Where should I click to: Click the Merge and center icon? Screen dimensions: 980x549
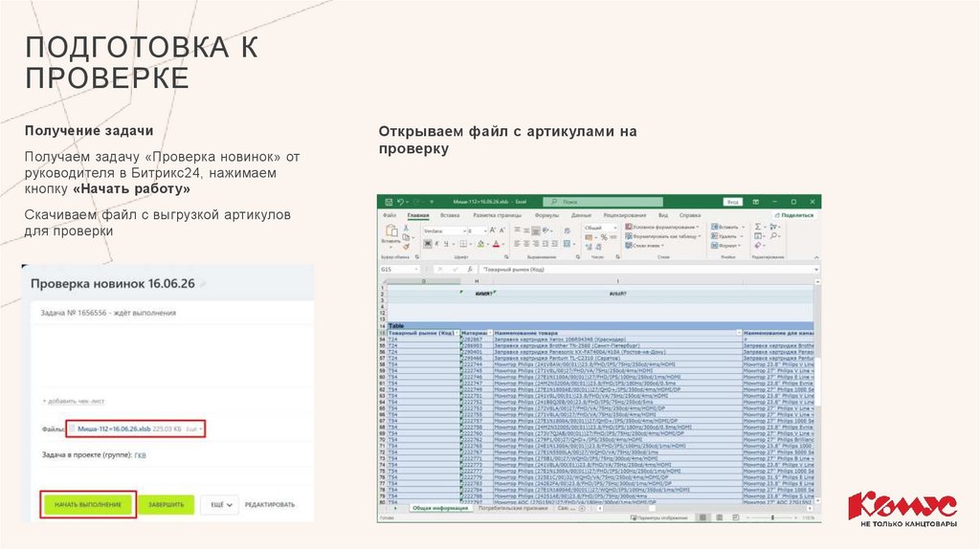coord(567,244)
